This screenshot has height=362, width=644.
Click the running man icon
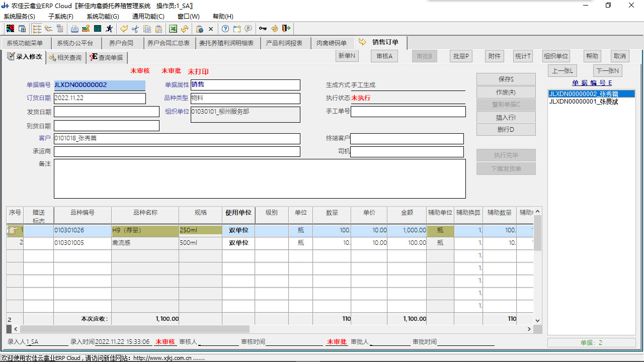[109, 29]
